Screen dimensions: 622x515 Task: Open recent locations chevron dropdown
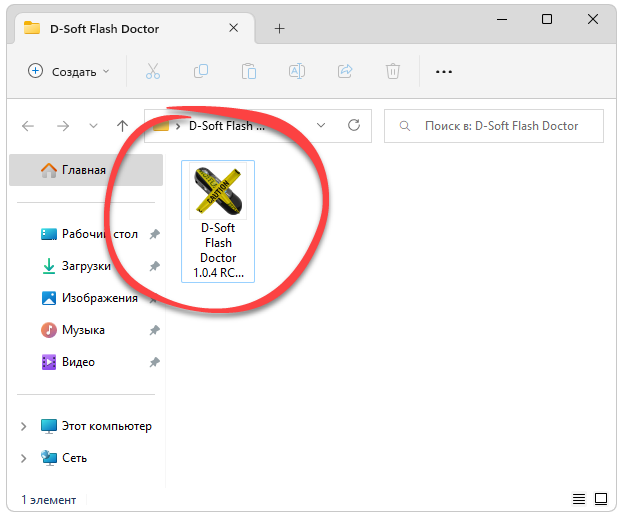tap(93, 126)
